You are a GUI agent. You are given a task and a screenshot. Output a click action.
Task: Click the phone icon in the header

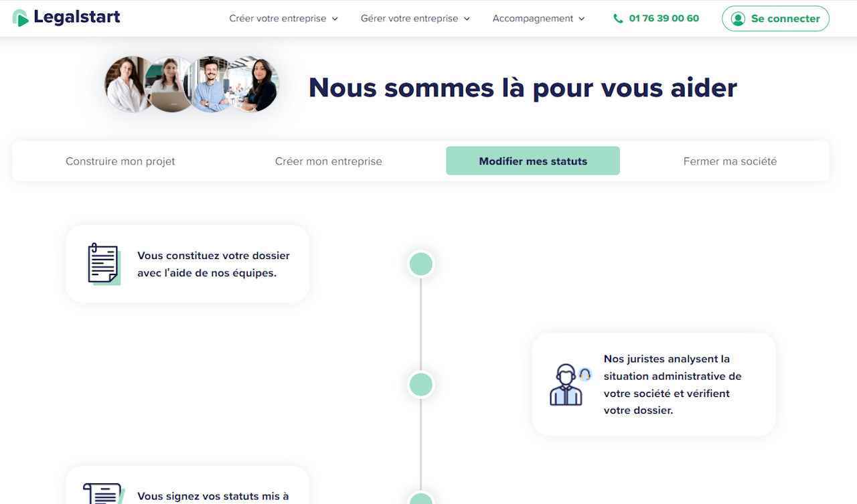[x=618, y=19]
